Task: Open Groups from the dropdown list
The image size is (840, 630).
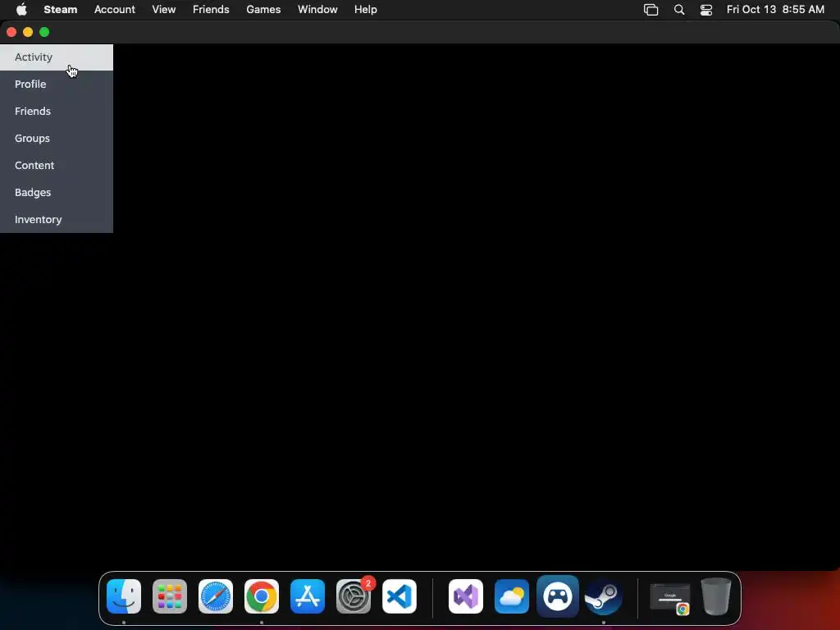Action: (57, 138)
